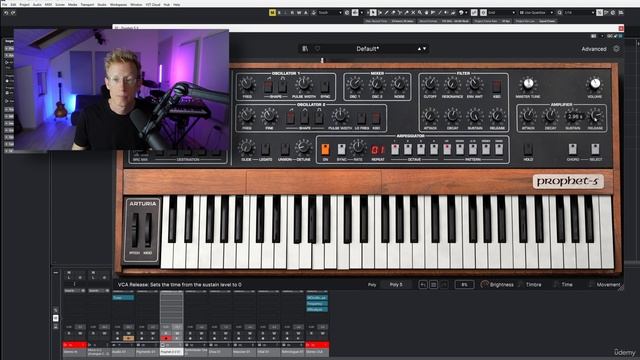Click the Time macro knob icon
Screen dimensions: 640x360
[557, 284]
